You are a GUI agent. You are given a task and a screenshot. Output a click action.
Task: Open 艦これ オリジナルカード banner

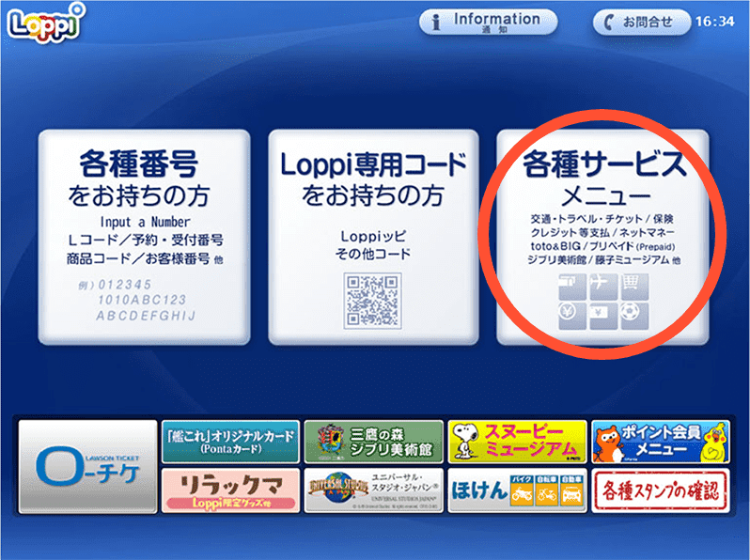(x=230, y=442)
